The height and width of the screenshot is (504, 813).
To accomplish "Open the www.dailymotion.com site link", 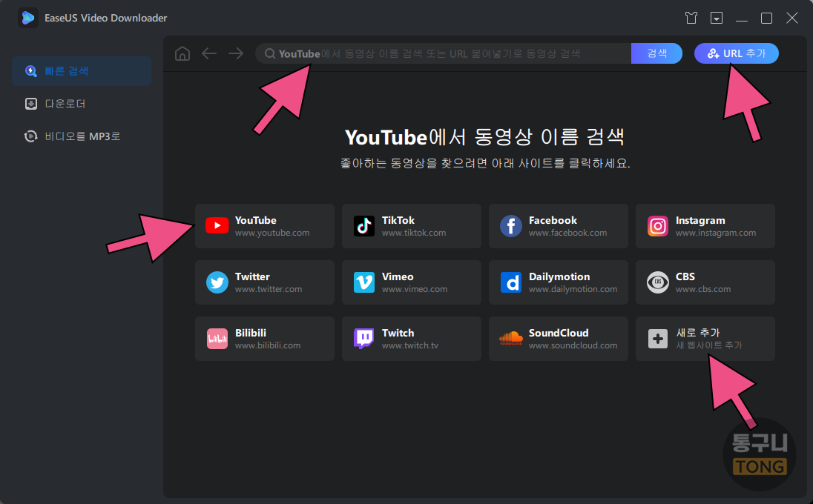I will [x=573, y=290].
